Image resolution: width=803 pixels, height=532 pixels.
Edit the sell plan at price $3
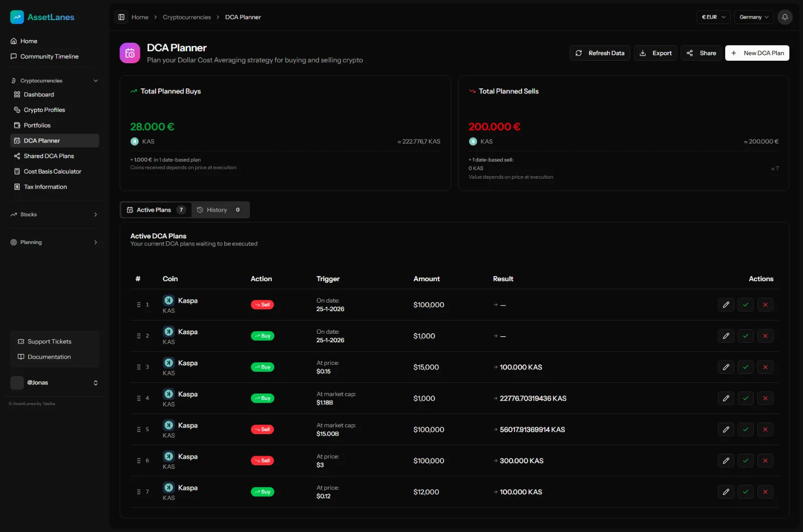click(726, 460)
